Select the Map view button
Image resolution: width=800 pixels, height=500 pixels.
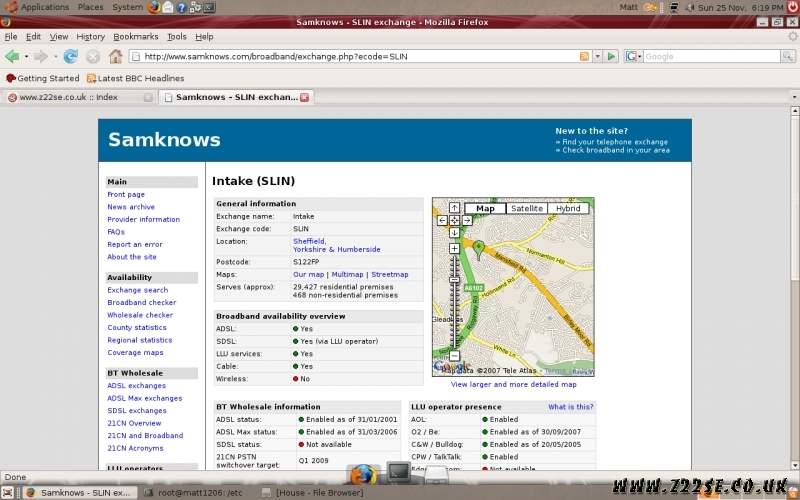coord(485,208)
